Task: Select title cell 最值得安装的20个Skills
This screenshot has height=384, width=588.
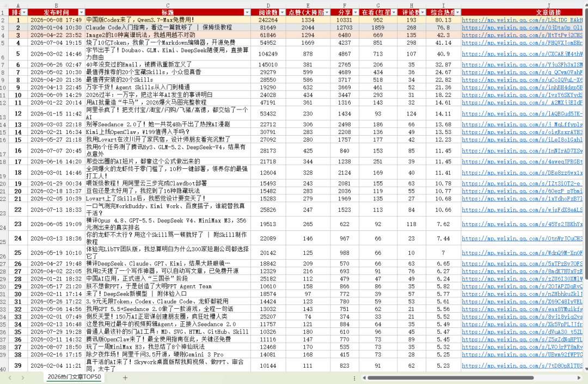Action: pyautogui.click(x=168, y=80)
